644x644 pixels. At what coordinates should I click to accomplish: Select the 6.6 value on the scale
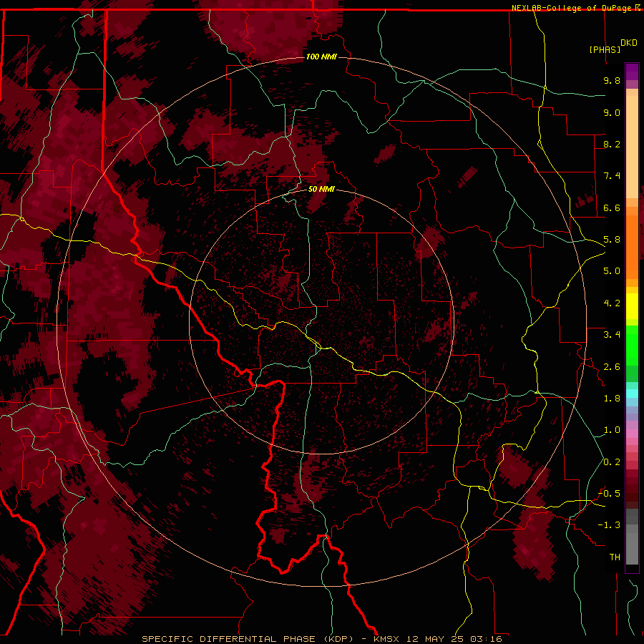[x=612, y=208]
